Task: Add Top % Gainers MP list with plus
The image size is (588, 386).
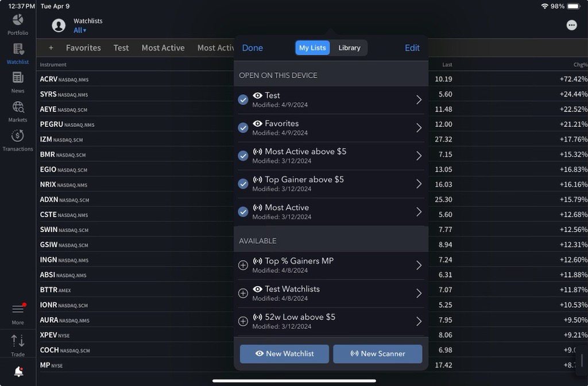Action: pos(243,265)
